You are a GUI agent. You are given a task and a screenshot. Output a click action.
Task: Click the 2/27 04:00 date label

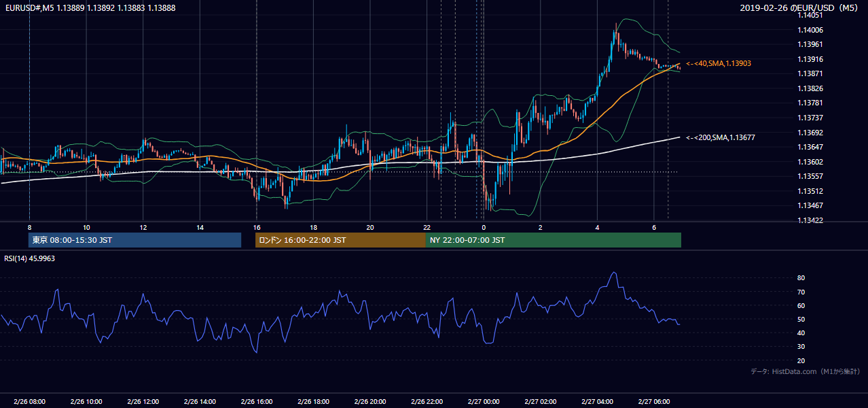coord(597,402)
